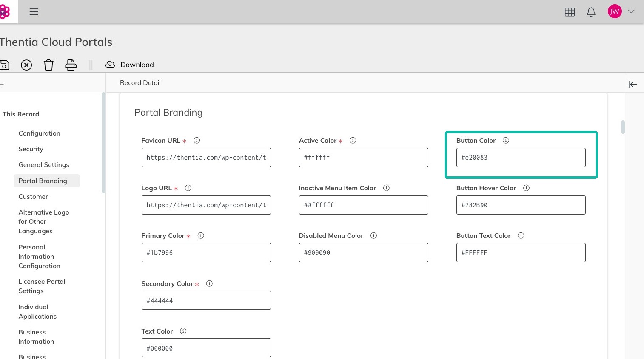Open the app grid icon
This screenshot has width=644, height=359.
(x=570, y=12)
